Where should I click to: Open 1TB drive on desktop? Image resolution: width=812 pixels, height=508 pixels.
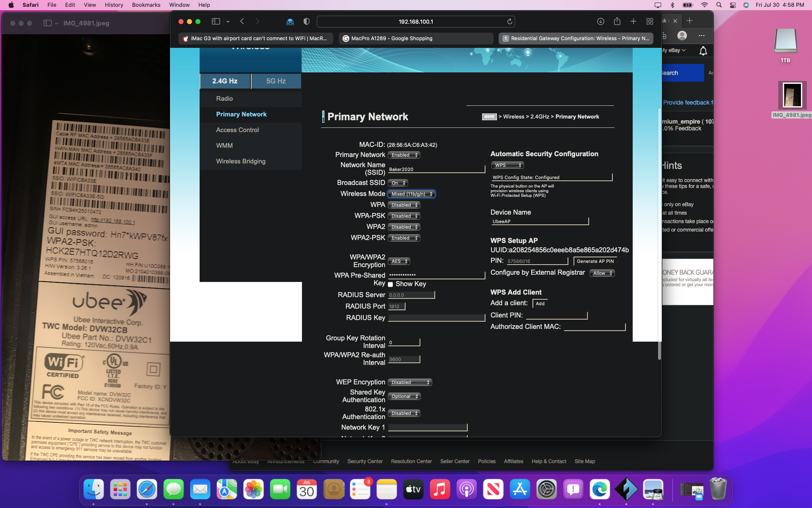pyautogui.click(x=785, y=45)
